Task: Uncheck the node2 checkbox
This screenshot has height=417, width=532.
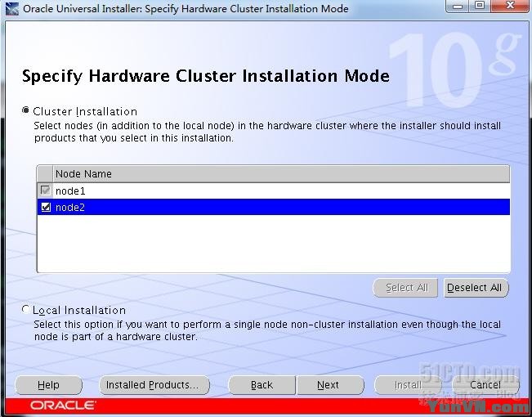Action: (x=46, y=207)
